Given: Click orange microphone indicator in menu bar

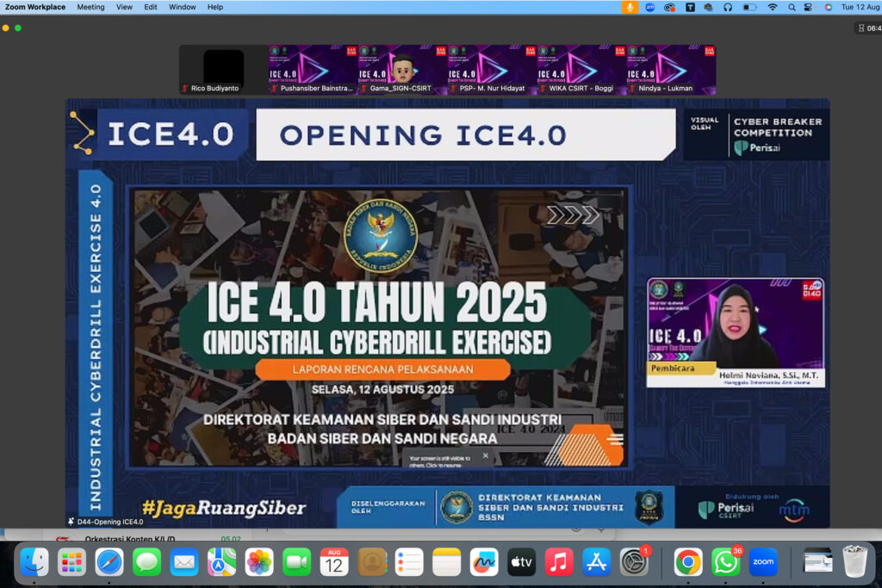Looking at the screenshot, I should coord(630,7).
